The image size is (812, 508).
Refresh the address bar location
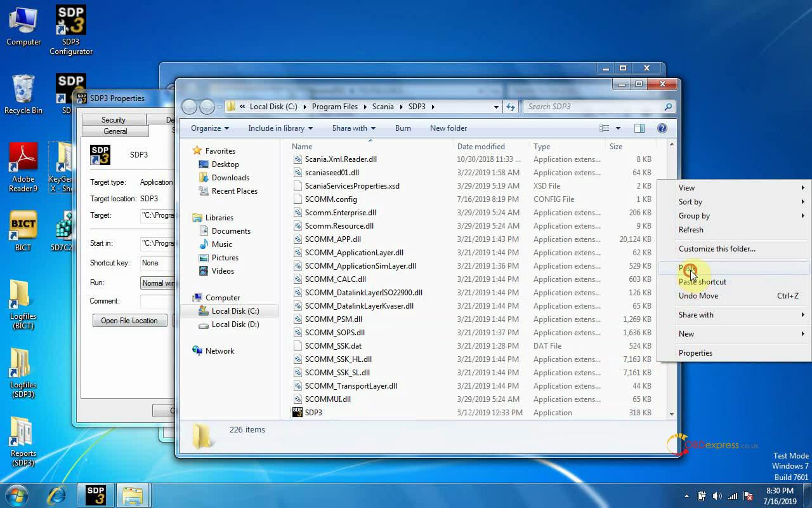[511, 107]
